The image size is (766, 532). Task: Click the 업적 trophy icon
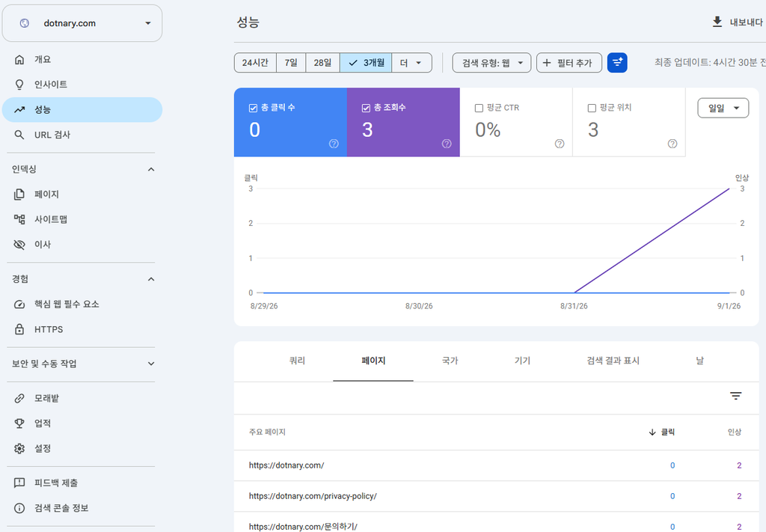click(x=19, y=423)
